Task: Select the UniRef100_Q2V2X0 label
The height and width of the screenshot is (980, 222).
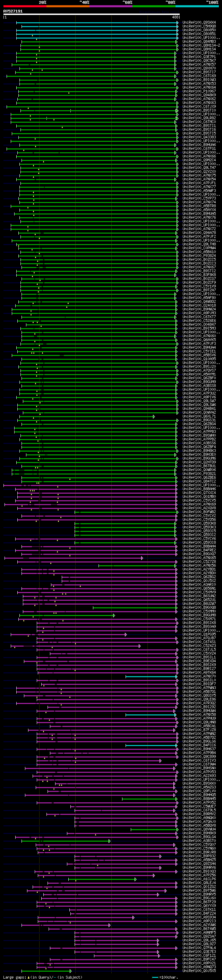Action: 199,172
